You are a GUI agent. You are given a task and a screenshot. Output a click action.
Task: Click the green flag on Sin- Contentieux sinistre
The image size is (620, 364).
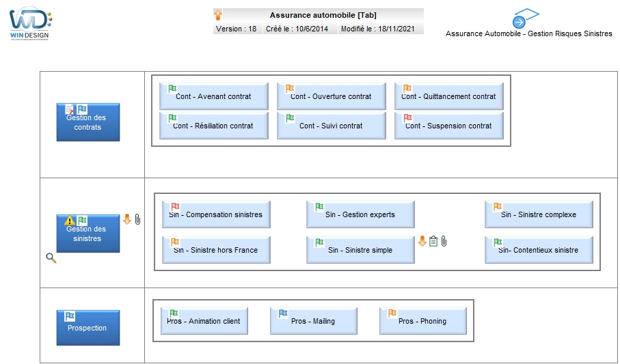tap(498, 242)
